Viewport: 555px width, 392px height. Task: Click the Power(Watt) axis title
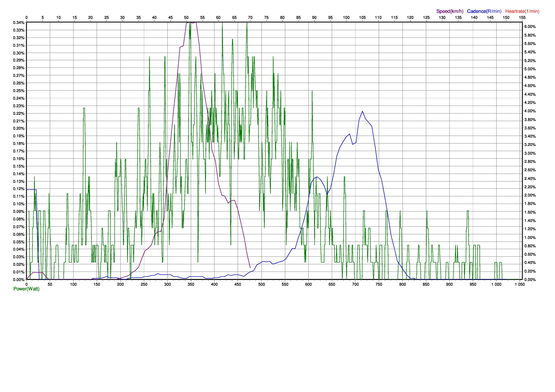(x=26, y=289)
